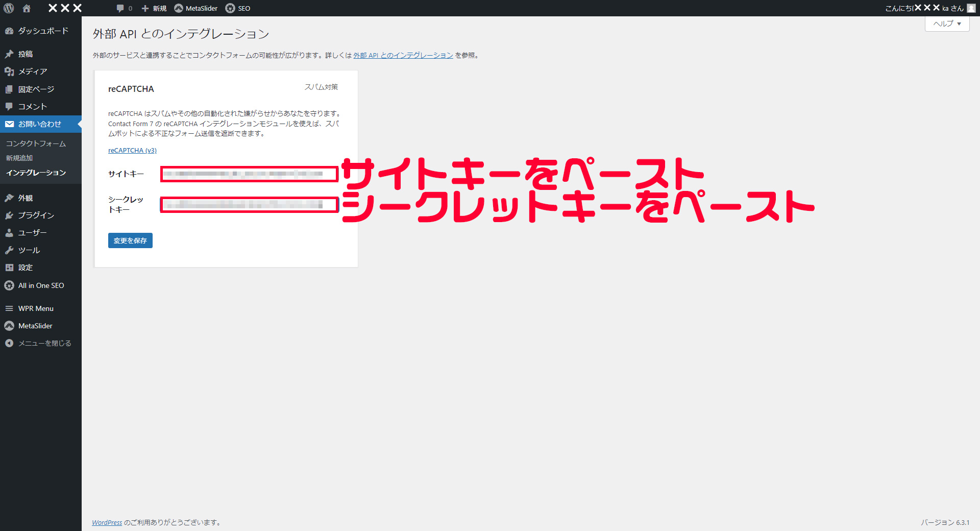Click the こんにちは user greeting
This screenshot has width=980, height=531.
[x=924, y=8]
